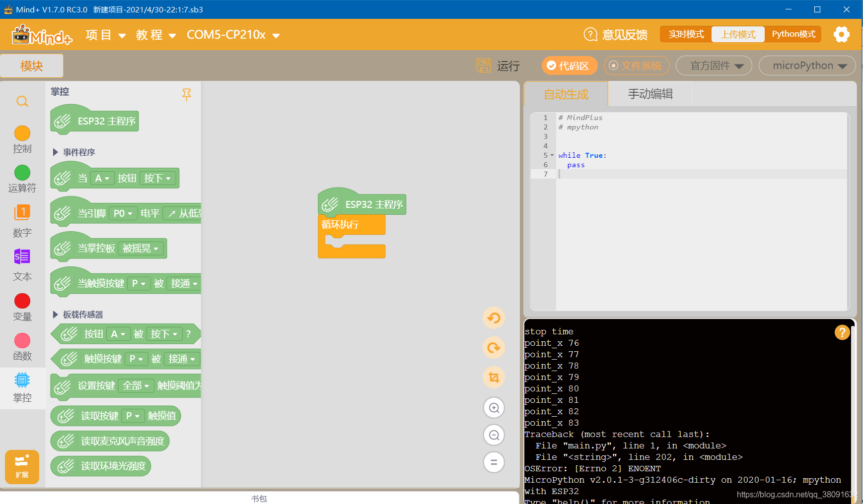The image size is (863, 504).
Task: Select the 变量 red category circle
Action: (x=22, y=301)
